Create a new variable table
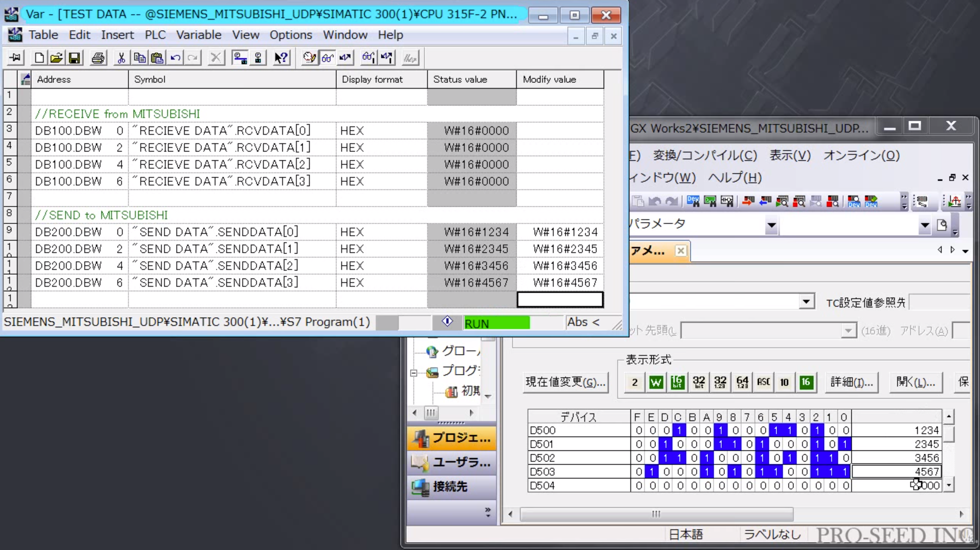The image size is (980, 550). coord(39,58)
